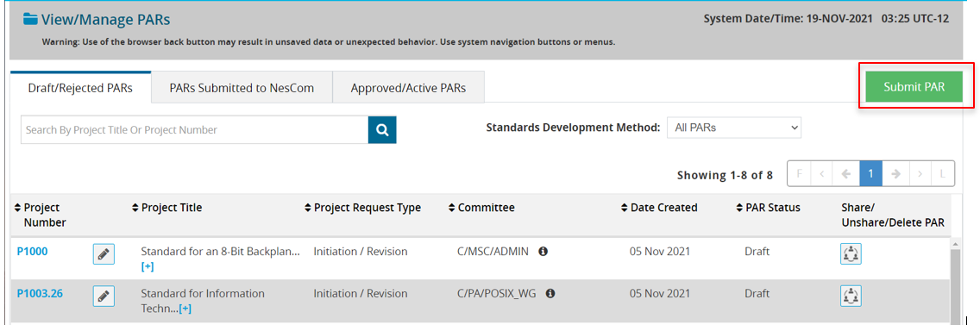Viewport: 980px width, 331px height.
Task: Click date 05 Nov 2021 in P1003.26 row
Action: 659,294
